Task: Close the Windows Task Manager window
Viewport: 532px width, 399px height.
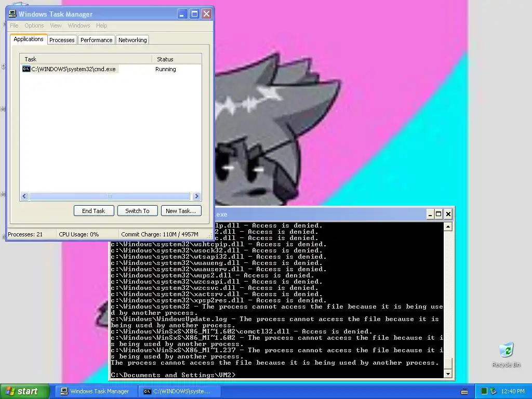Action: (206, 14)
